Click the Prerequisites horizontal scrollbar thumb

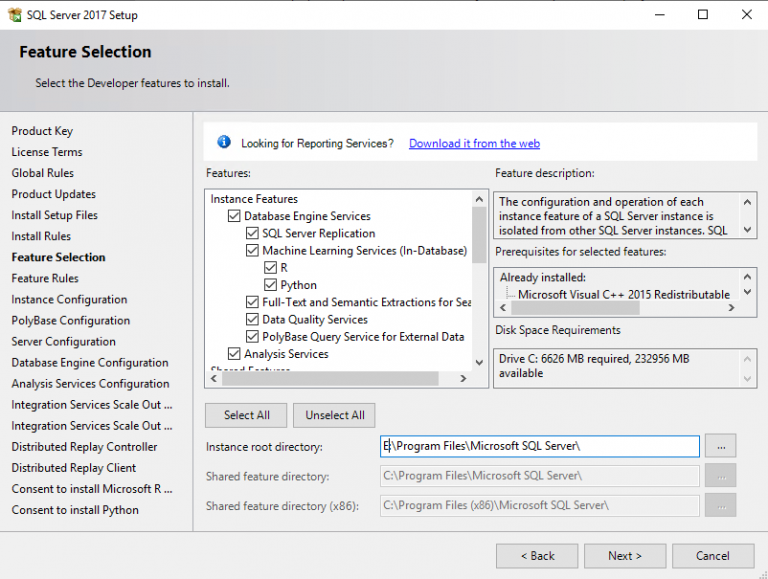[575, 308]
